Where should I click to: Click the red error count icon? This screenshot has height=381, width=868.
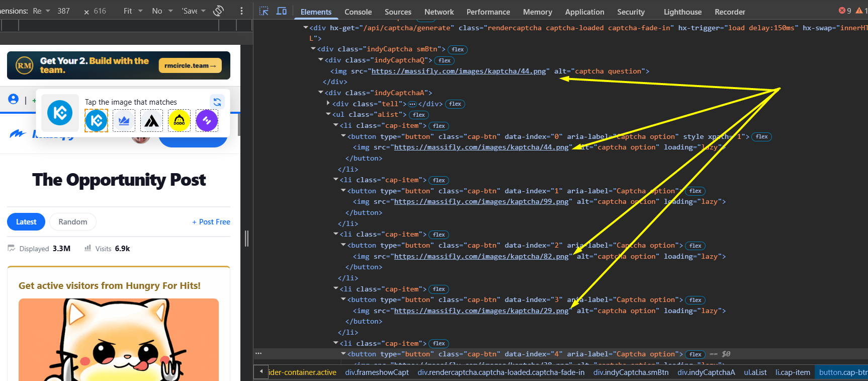(842, 11)
